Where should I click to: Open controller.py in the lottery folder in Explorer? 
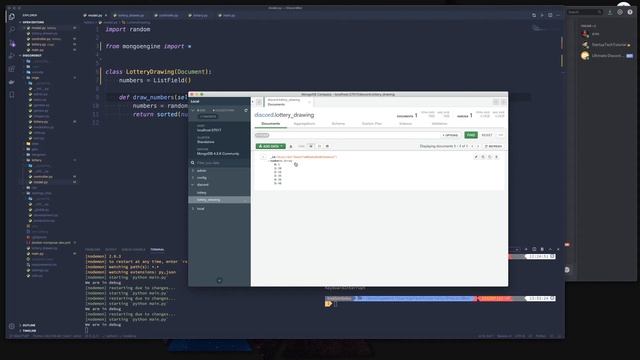(43, 177)
